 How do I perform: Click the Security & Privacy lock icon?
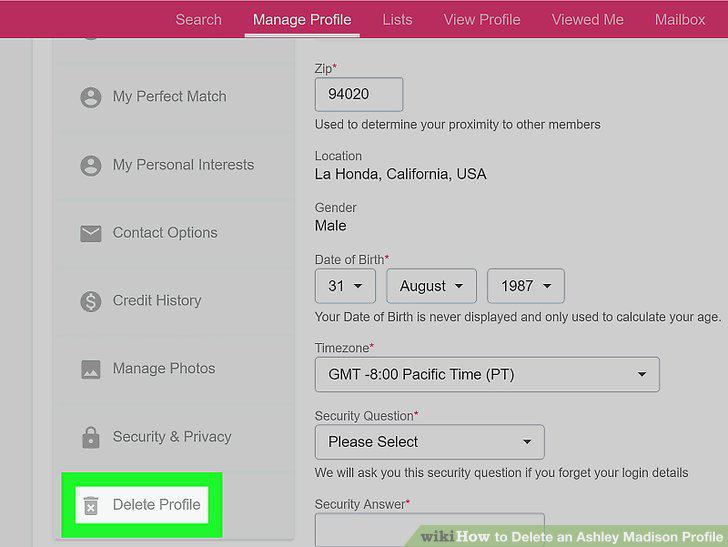pyautogui.click(x=91, y=437)
